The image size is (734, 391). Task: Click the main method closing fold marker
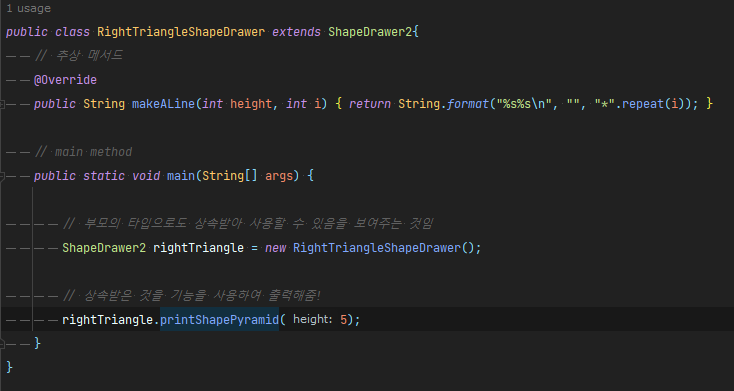pos(2,344)
